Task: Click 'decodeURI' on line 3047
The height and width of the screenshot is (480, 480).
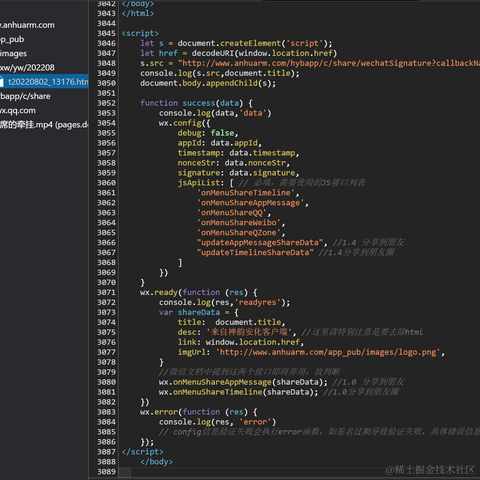Action: point(213,53)
